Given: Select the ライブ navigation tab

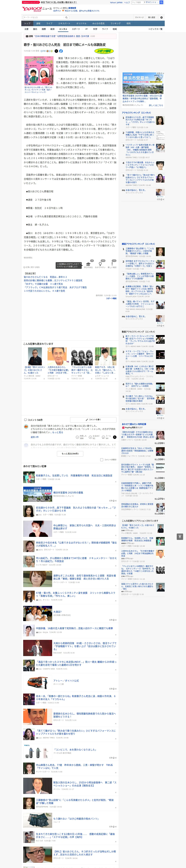Looking at the screenshot, I should (49, 24).
